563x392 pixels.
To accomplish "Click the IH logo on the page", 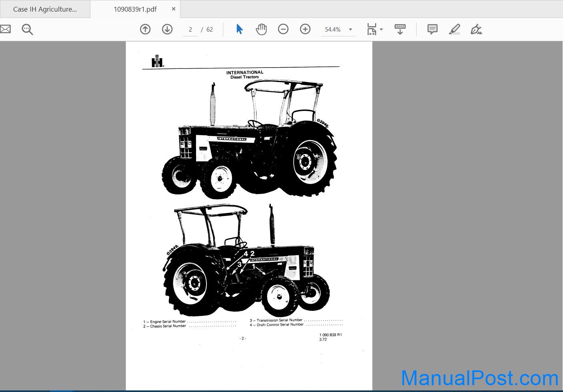I will 157,62.
